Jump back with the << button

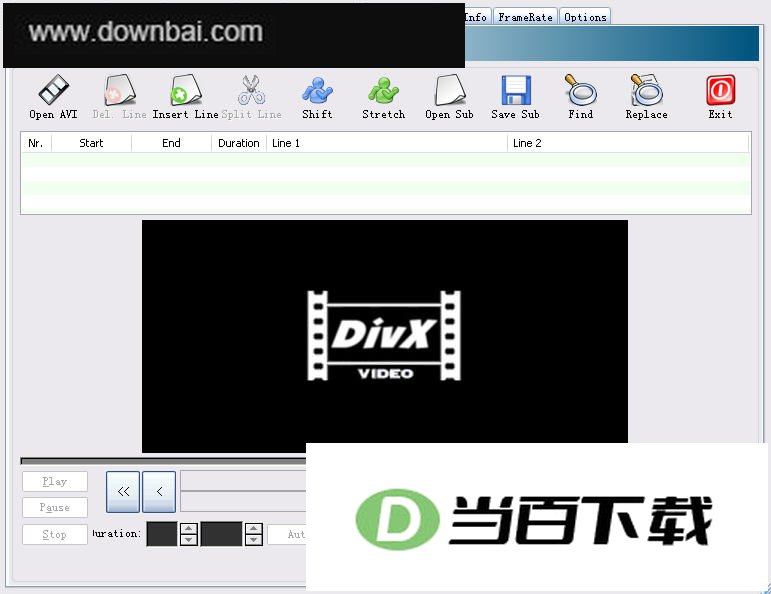tap(123, 492)
